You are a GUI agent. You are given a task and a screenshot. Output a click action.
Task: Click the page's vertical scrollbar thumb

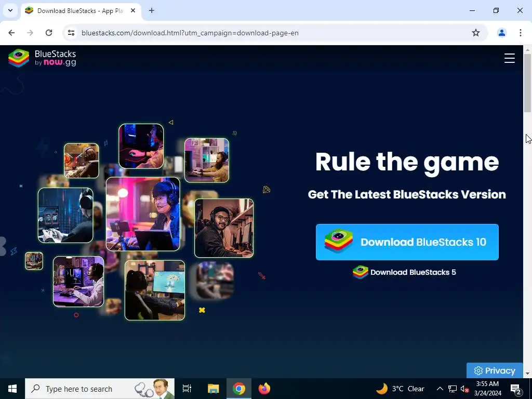point(527,83)
